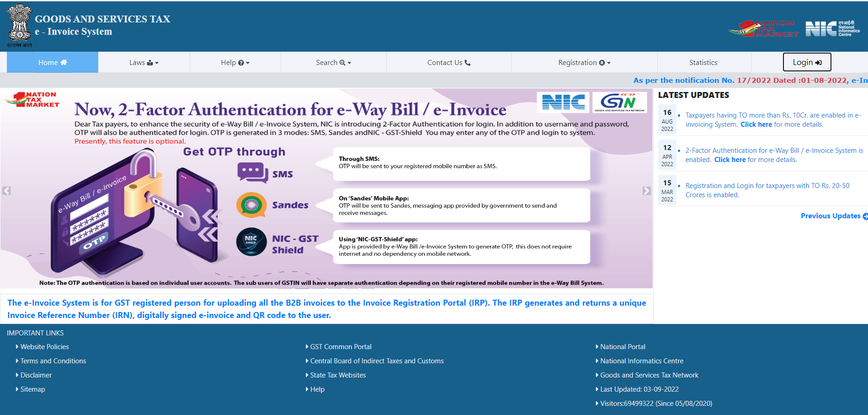Click the 'Using NIC-GST-Shield app' info card
868x415 pixels.
click(462, 247)
